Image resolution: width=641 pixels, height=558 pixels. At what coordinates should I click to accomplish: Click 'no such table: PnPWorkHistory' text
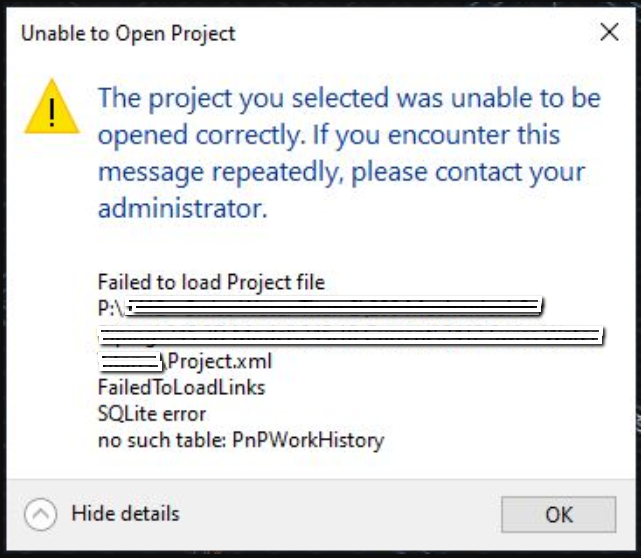(x=240, y=439)
